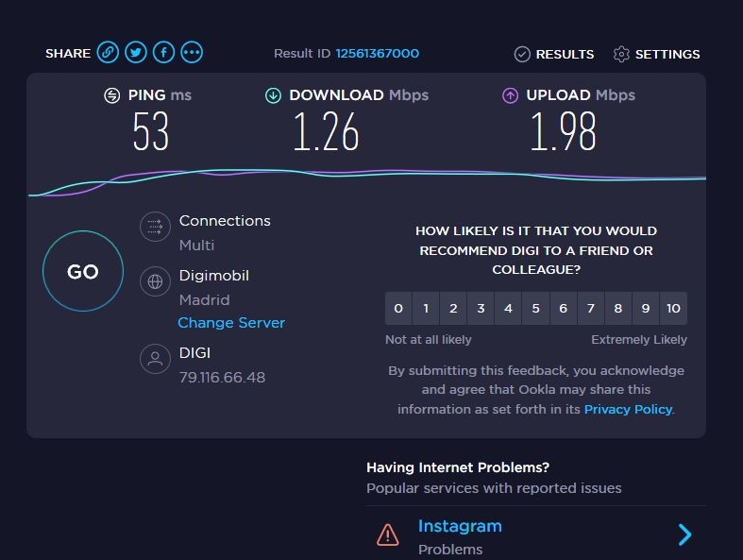Click the Change Server link
This screenshot has width=743, height=560.
pyautogui.click(x=231, y=323)
